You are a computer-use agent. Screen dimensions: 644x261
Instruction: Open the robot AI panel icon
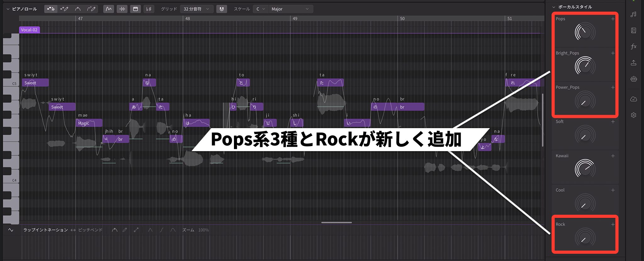pos(634,79)
